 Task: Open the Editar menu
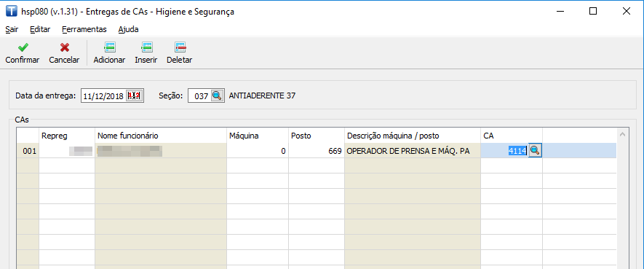[x=40, y=29]
